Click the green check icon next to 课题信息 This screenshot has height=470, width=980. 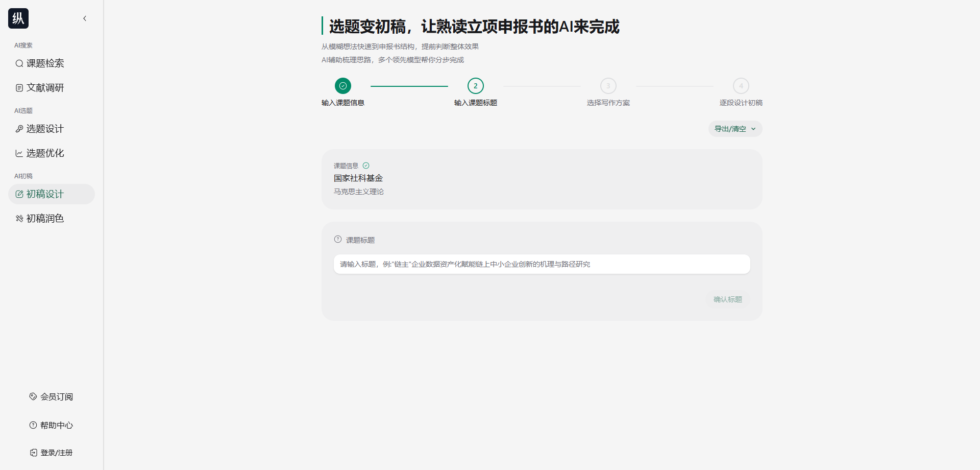[x=366, y=166]
